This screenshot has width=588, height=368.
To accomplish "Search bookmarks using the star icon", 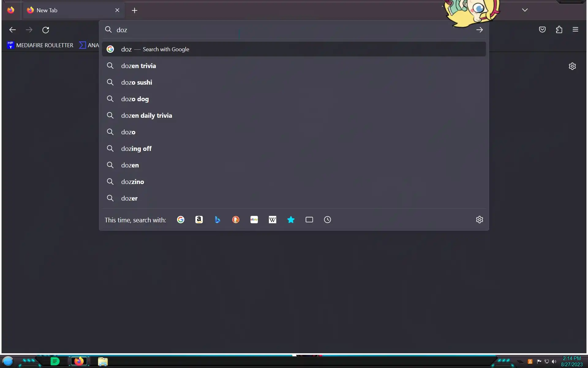I will pos(291,220).
